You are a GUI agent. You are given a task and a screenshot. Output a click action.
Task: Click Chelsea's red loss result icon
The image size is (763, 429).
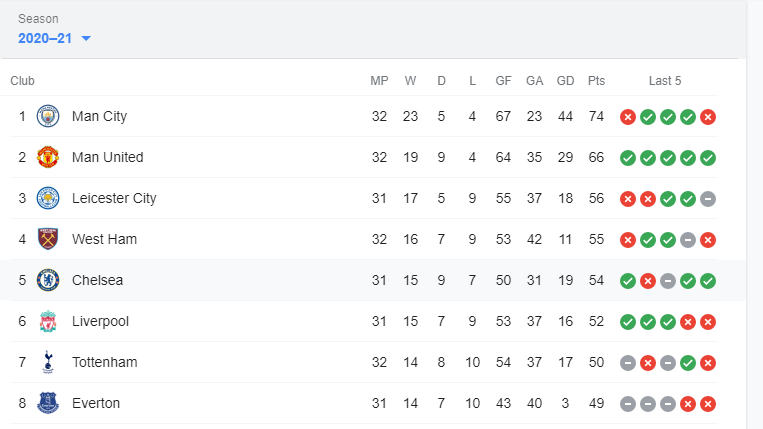point(648,281)
